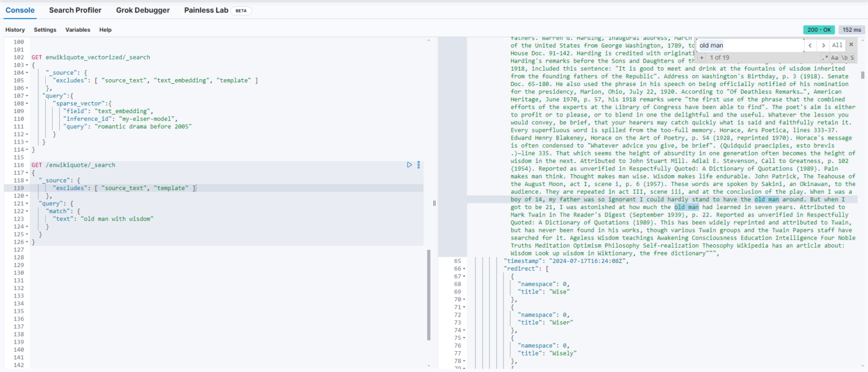868x372 pixels.
Task: Open the request options wrench menu
Action: (418, 165)
